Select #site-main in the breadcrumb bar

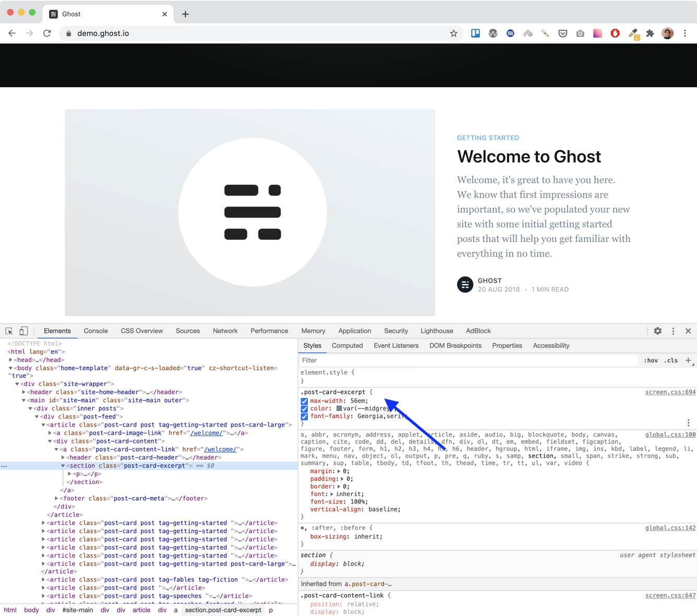point(78,610)
